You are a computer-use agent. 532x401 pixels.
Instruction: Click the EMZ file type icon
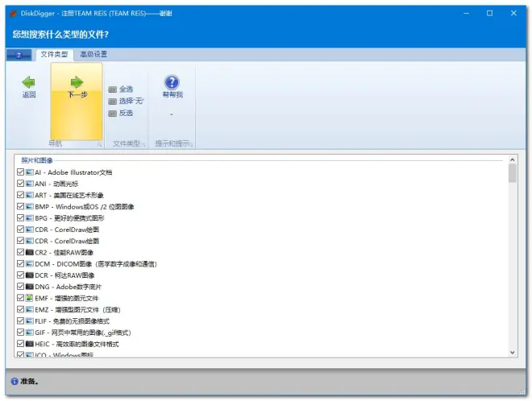coord(30,309)
